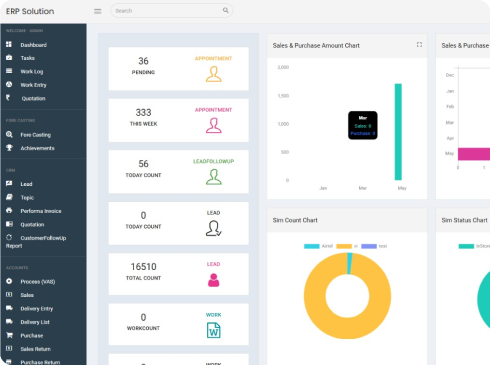Open Work Log menu item
The image size is (490, 365).
click(32, 72)
